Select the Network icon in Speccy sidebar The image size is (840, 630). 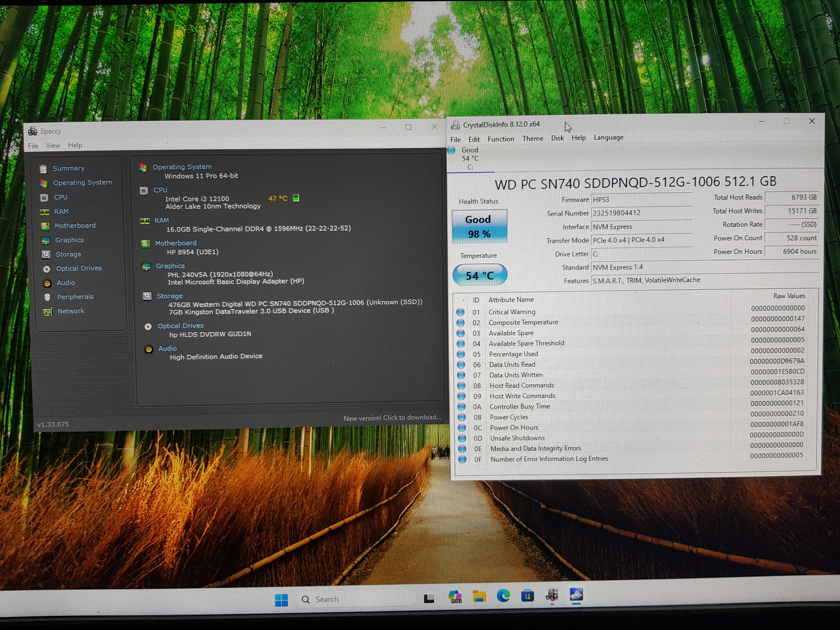click(48, 312)
